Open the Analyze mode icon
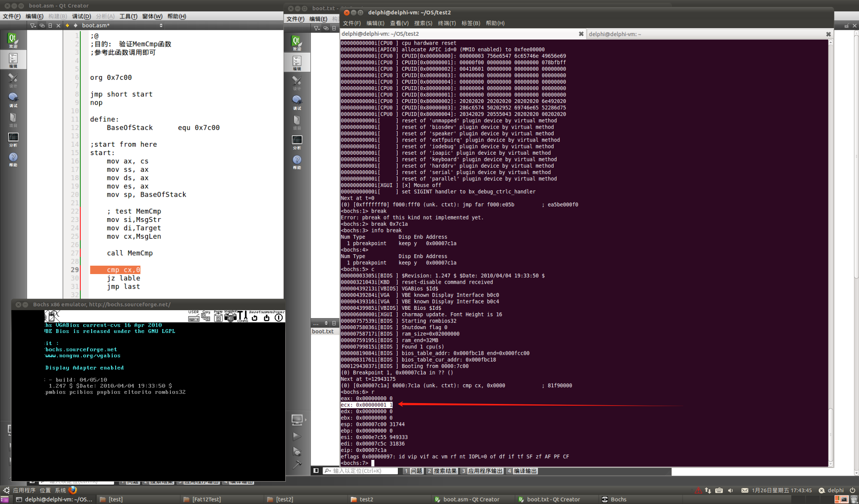 tap(13, 139)
